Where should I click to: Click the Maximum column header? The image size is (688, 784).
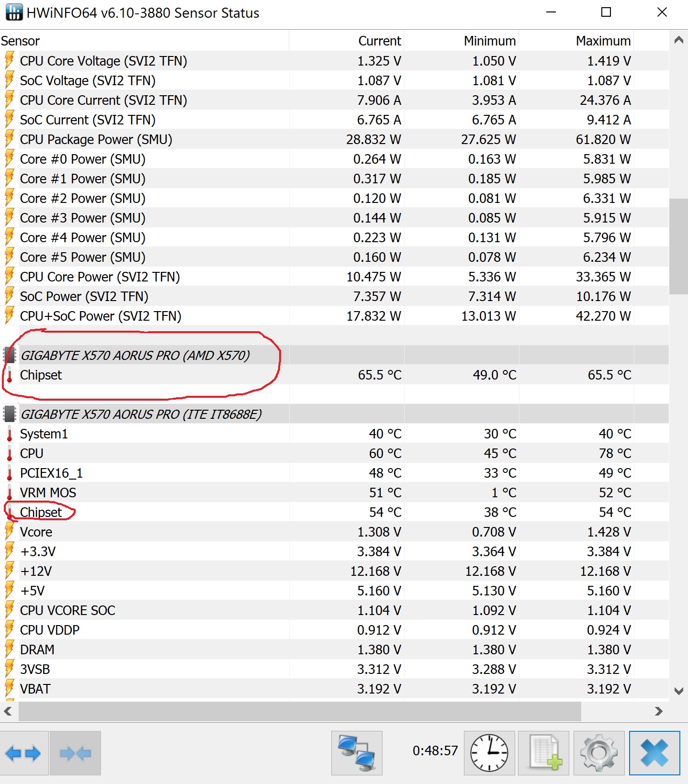pyautogui.click(x=576, y=41)
